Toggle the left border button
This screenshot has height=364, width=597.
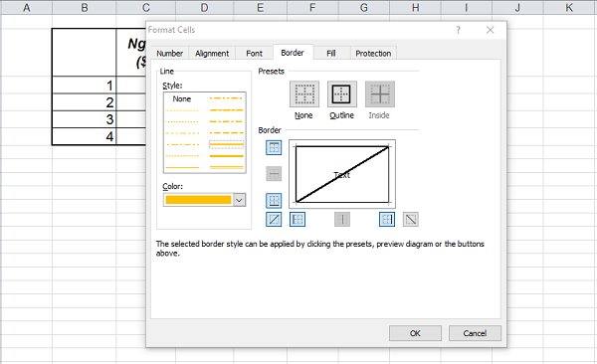point(298,220)
